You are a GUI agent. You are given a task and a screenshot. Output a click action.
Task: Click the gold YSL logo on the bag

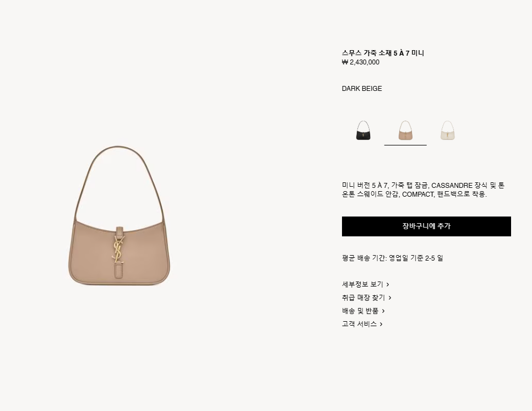(x=118, y=250)
